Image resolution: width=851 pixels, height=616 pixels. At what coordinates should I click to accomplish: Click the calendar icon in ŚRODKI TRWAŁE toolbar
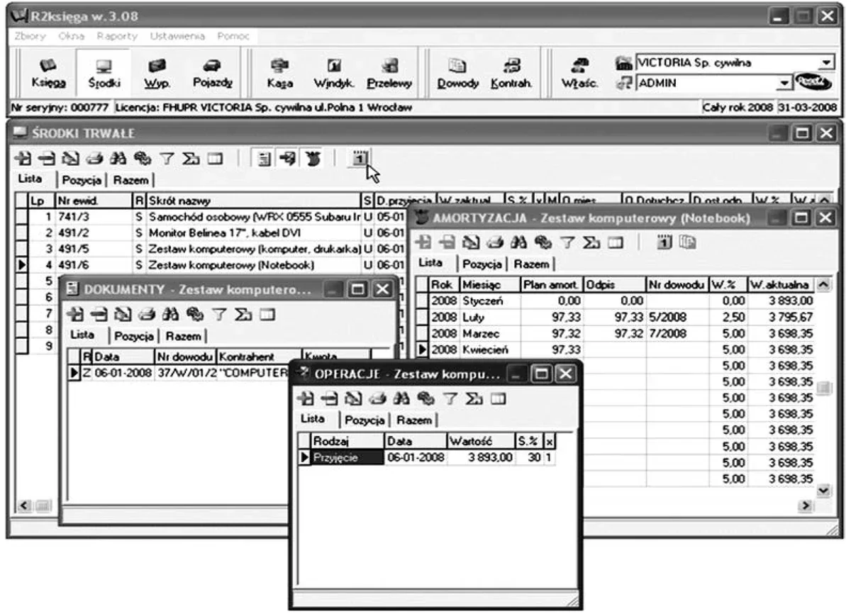(360, 157)
